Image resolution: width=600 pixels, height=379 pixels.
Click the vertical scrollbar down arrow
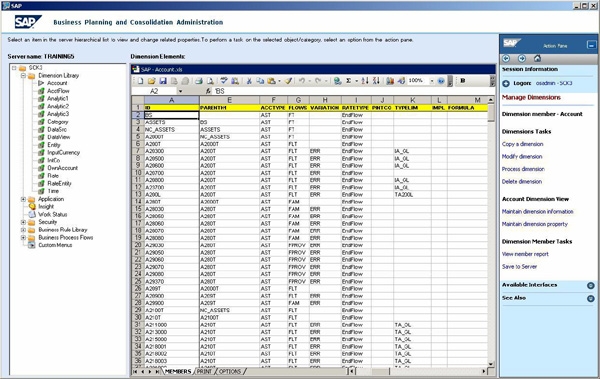pyautogui.click(x=491, y=364)
